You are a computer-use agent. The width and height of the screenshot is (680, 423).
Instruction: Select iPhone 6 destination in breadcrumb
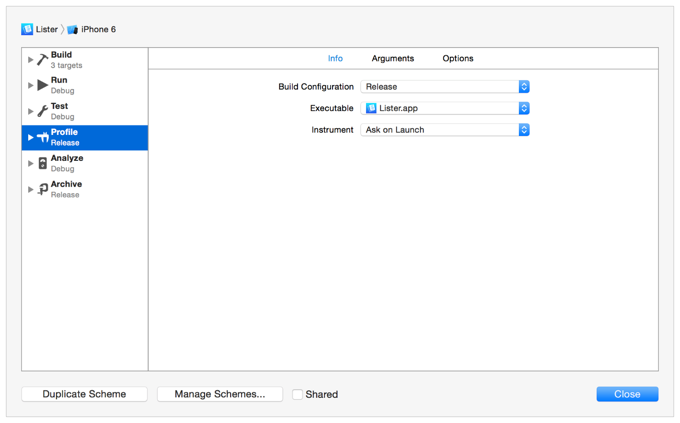98,29
